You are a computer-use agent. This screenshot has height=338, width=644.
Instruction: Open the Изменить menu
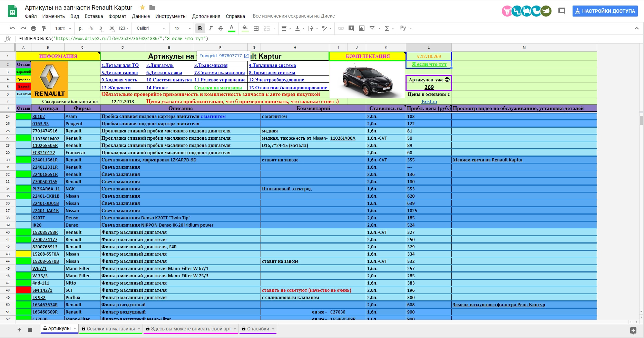coord(53,16)
